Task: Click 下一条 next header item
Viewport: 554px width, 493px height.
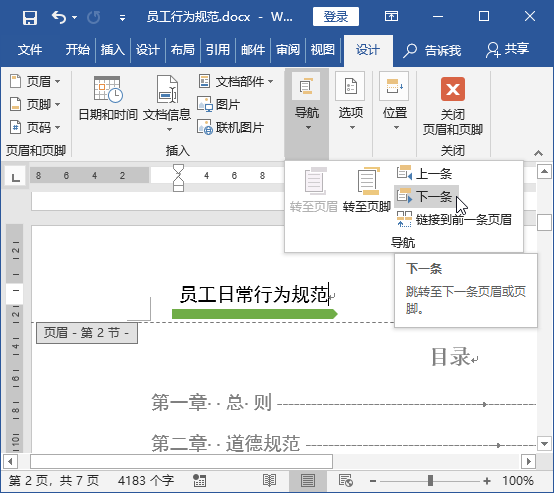Action: click(x=426, y=196)
